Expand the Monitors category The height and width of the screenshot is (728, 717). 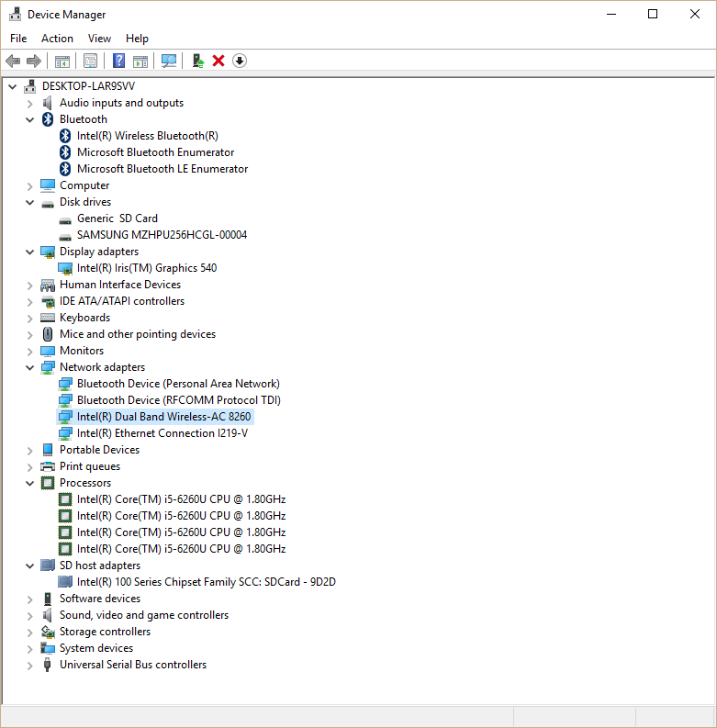point(29,351)
